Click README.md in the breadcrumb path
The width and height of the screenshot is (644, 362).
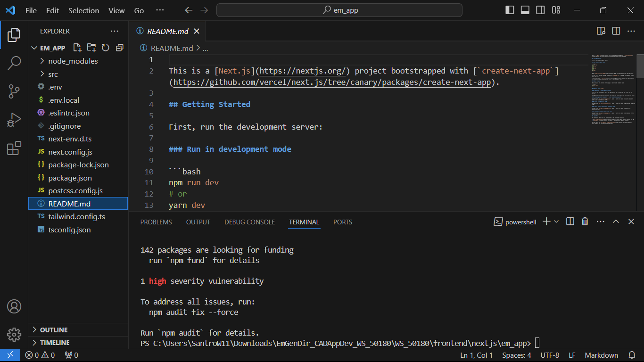coord(172,48)
